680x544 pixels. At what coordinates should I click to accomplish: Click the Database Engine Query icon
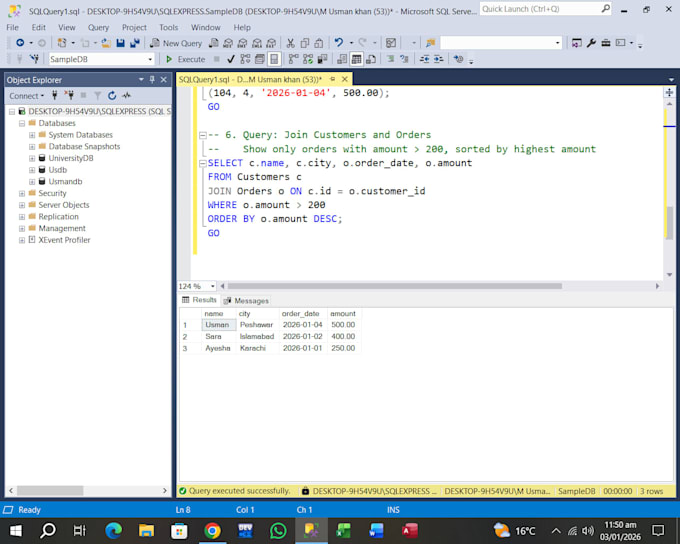point(214,43)
